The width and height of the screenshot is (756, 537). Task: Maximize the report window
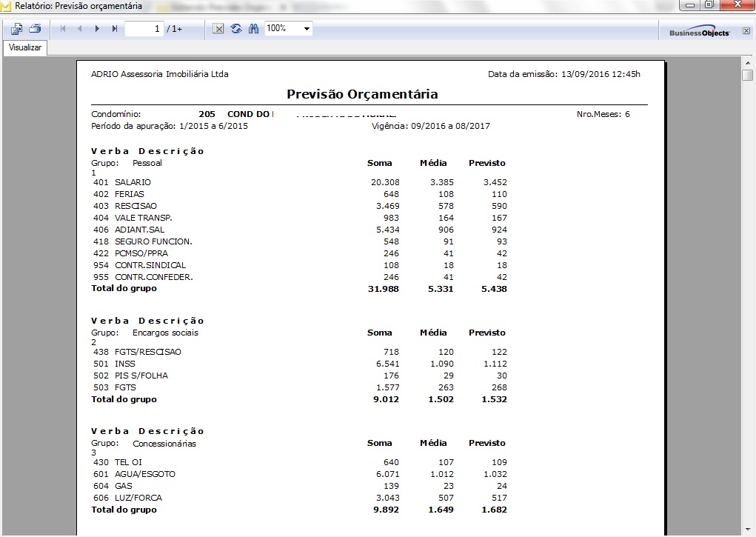pos(709,5)
